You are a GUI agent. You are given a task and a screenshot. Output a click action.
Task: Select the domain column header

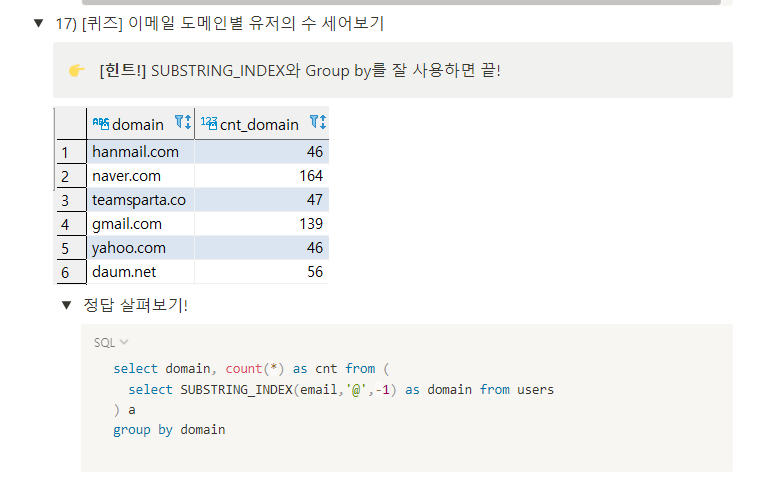click(140, 124)
